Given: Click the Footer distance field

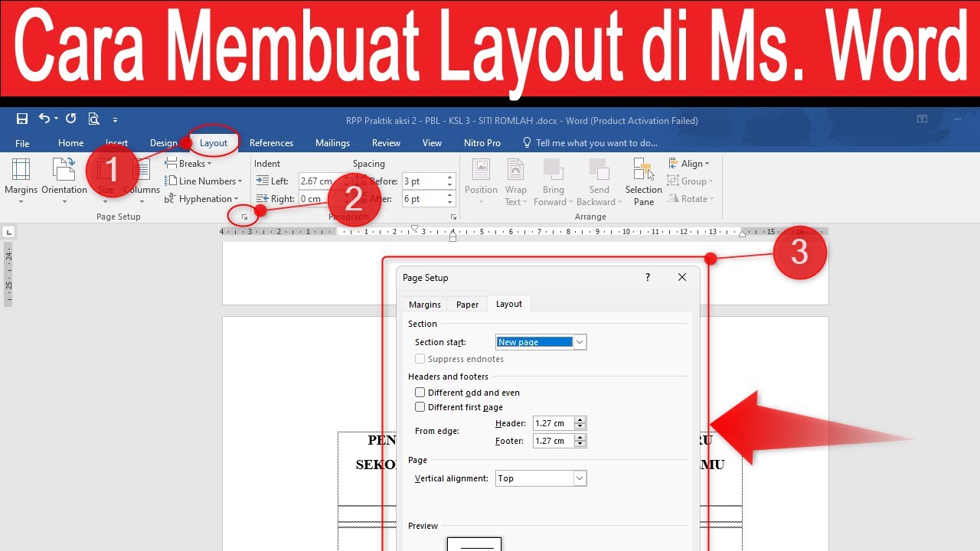Looking at the screenshot, I should (554, 441).
